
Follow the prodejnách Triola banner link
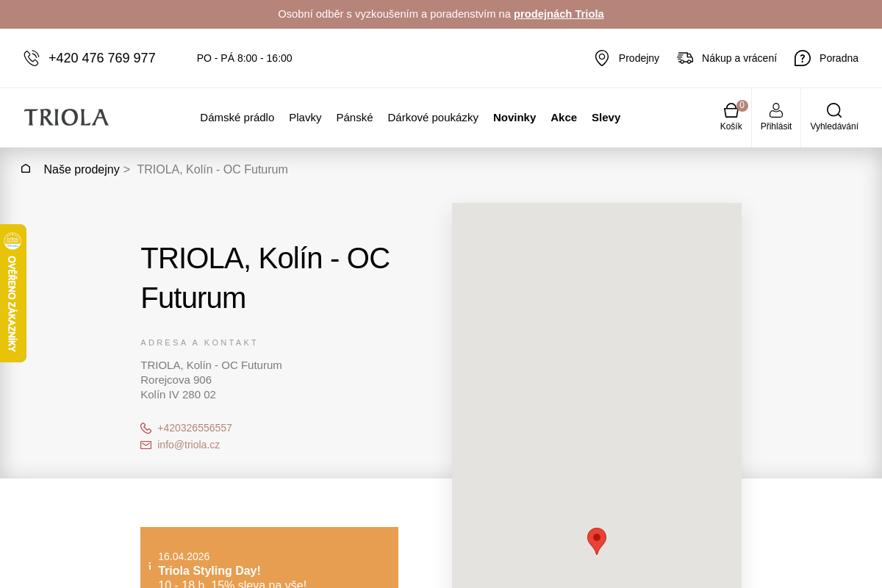[559, 14]
